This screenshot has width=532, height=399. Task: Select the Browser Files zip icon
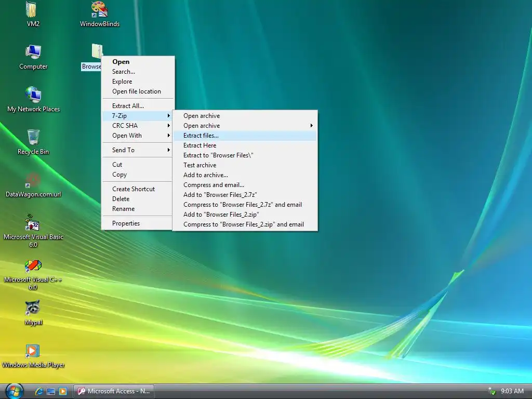[x=96, y=51]
